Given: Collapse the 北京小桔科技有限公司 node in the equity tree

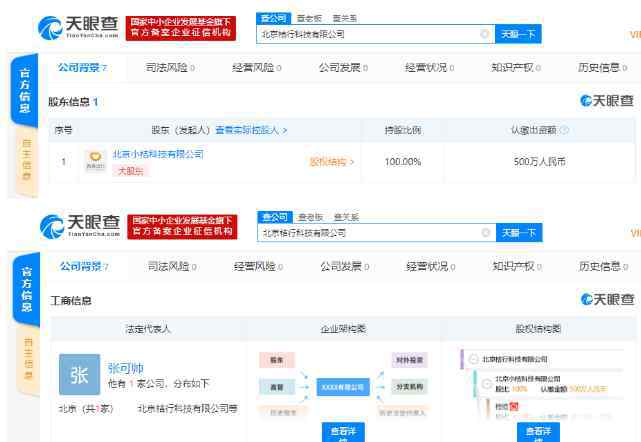Looking at the screenshot, I should (486, 384).
